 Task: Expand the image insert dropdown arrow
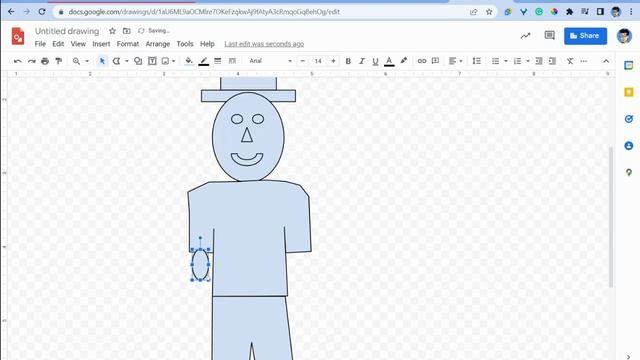click(x=174, y=61)
